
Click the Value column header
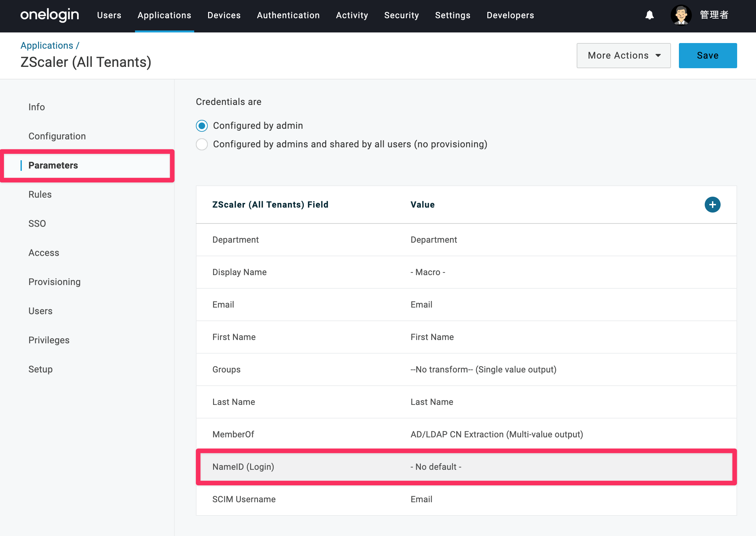click(422, 205)
